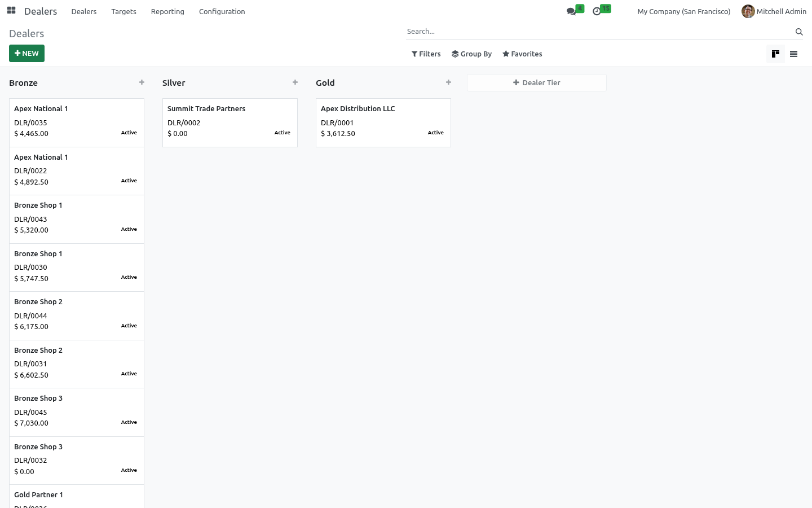
Task: Click the Dealers app title
Action: click(41, 11)
